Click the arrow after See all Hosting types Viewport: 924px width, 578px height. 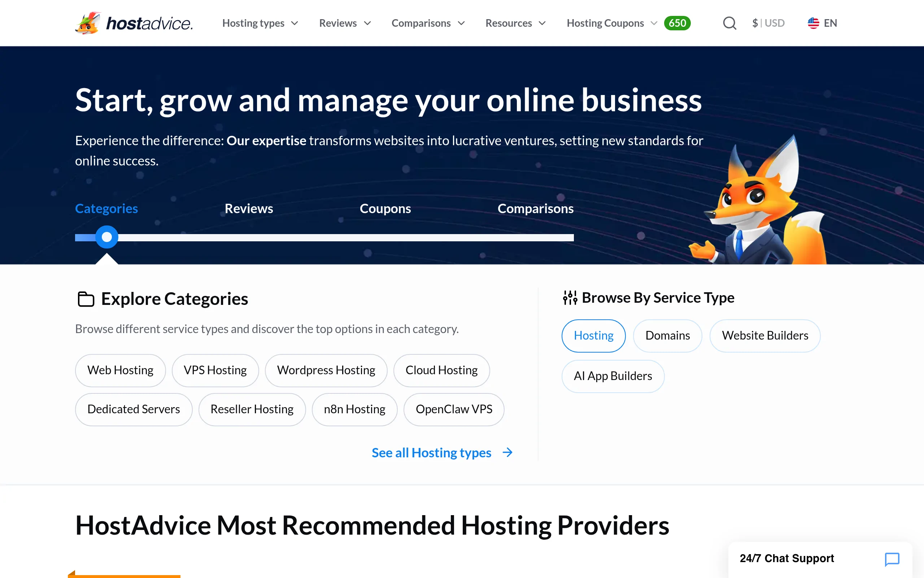coord(507,453)
